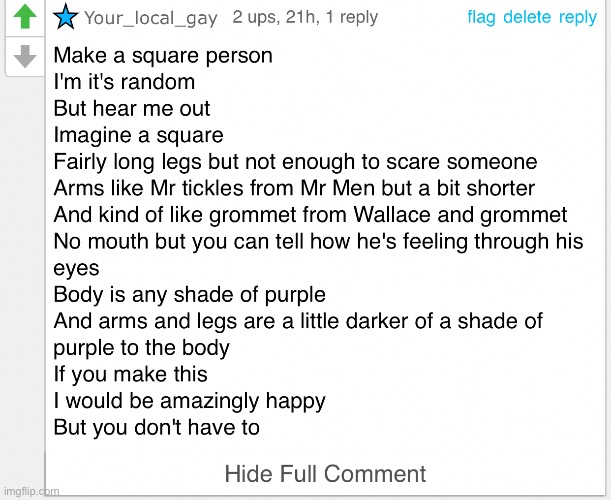This screenshot has height=500, width=611.
Task: Click "Body is any shade of purple"
Action: pos(189,295)
